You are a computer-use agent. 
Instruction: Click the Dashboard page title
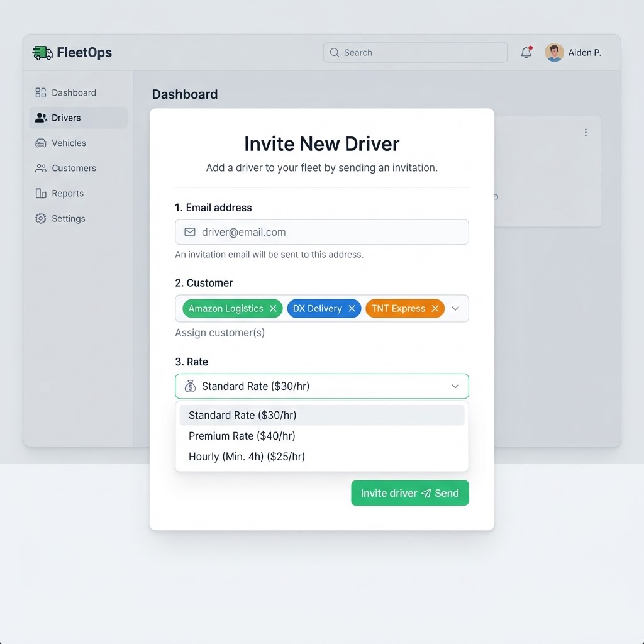(x=185, y=94)
